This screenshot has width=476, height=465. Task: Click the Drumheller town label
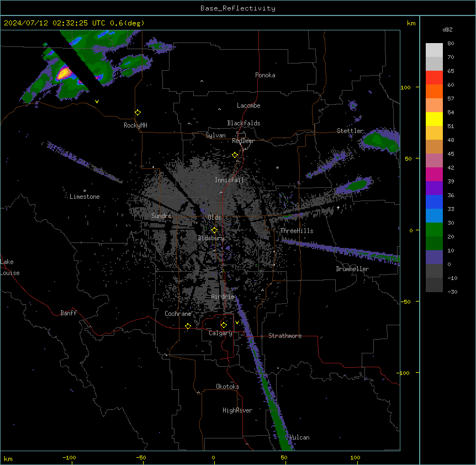[352, 269]
